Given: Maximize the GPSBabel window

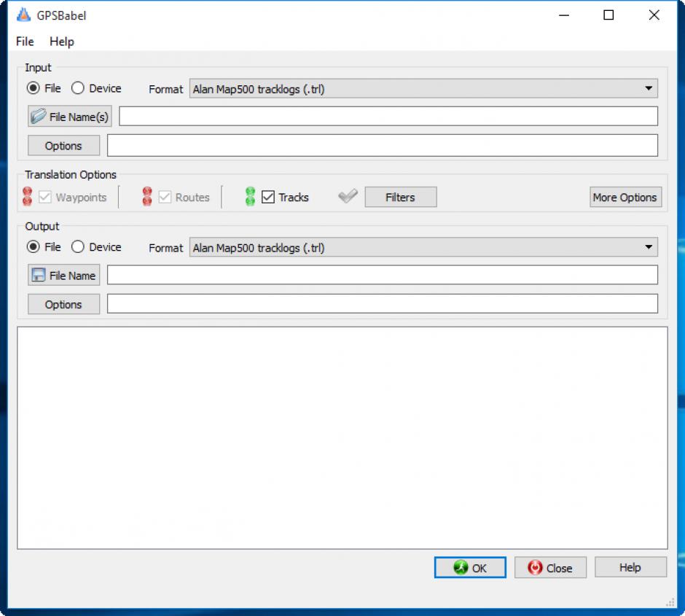Looking at the screenshot, I should pyautogui.click(x=608, y=15).
